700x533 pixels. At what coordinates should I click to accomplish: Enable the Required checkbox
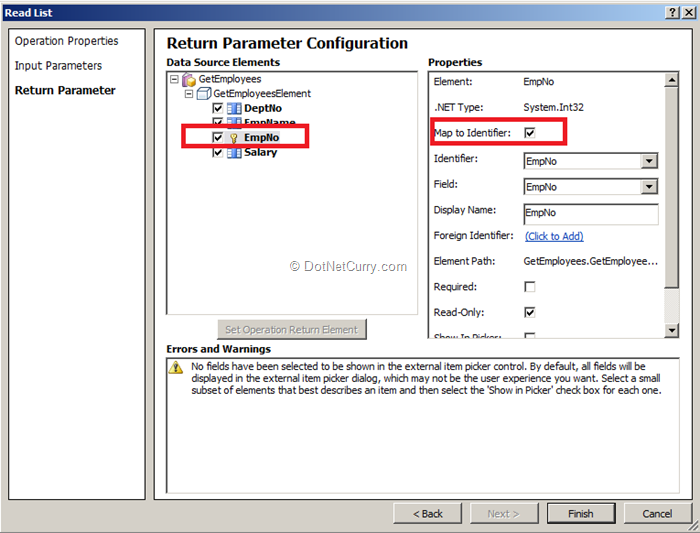pos(530,287)
